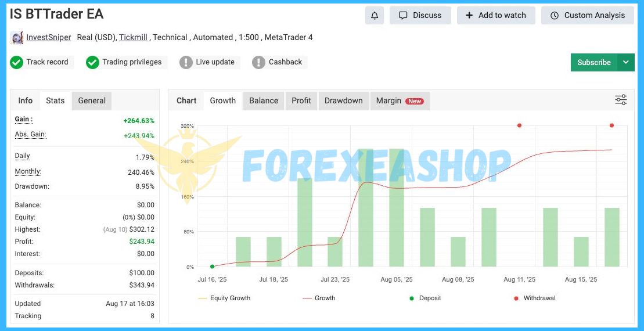
Task: Click the green deposit dot on chart
Action: pyautogui.click(x=212, y=266)
